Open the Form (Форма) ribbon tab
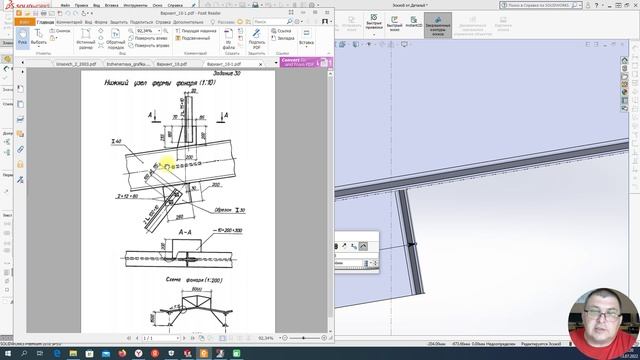 click(101, 22)
